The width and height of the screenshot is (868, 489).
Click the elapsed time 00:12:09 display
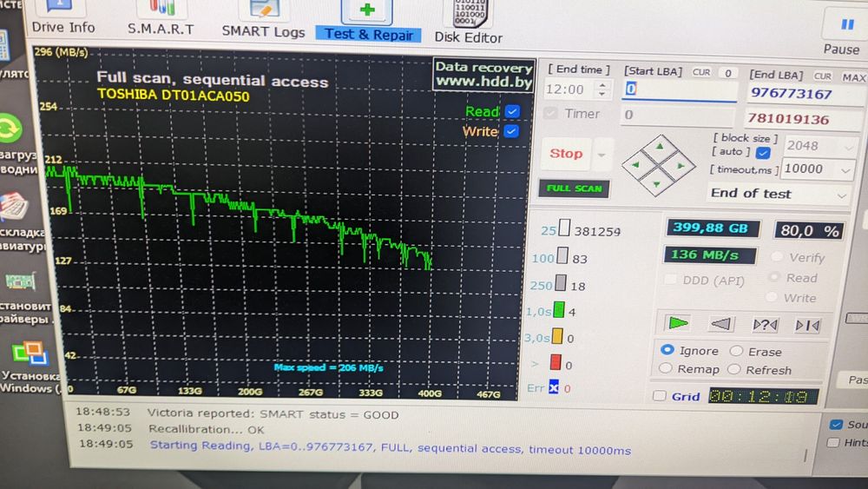point(763,396)
